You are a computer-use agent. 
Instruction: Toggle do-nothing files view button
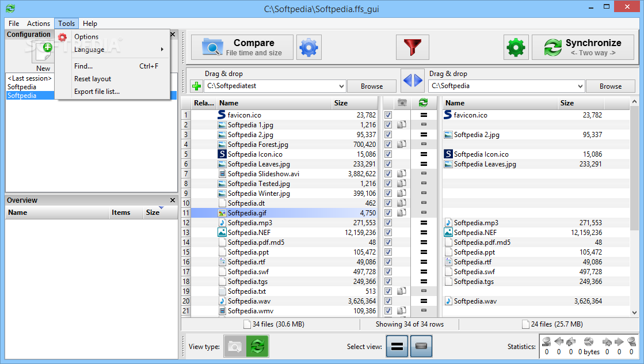(x=421, y=346)
